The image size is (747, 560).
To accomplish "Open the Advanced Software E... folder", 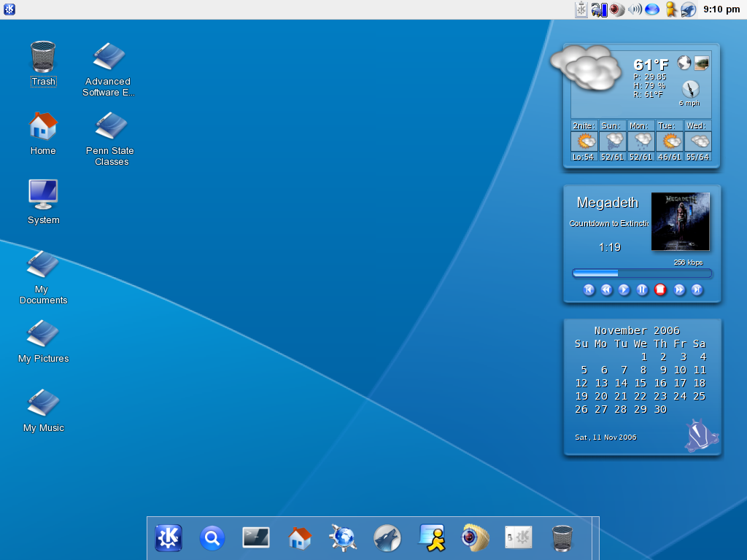I will 109,69.
